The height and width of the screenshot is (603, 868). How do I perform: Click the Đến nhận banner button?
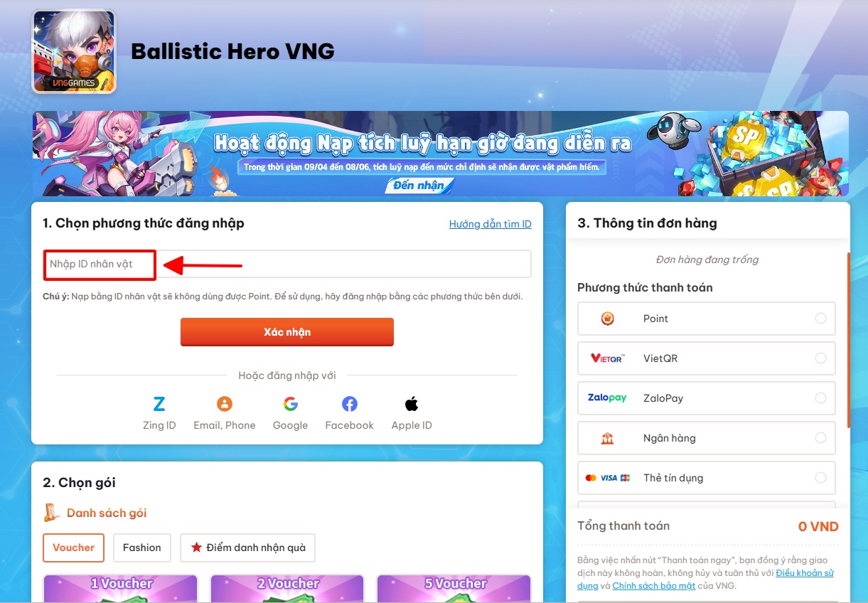419,186
